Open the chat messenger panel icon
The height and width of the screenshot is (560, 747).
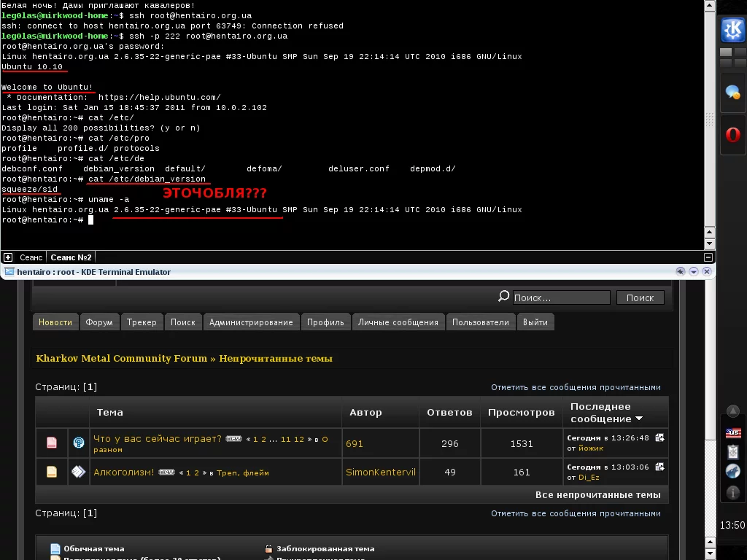coord(732,93)
